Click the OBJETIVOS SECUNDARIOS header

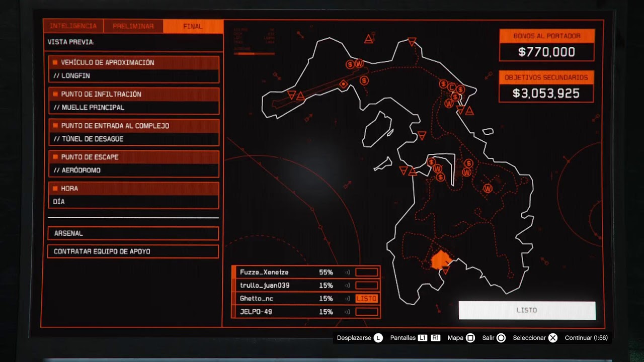tap(546, 77)
